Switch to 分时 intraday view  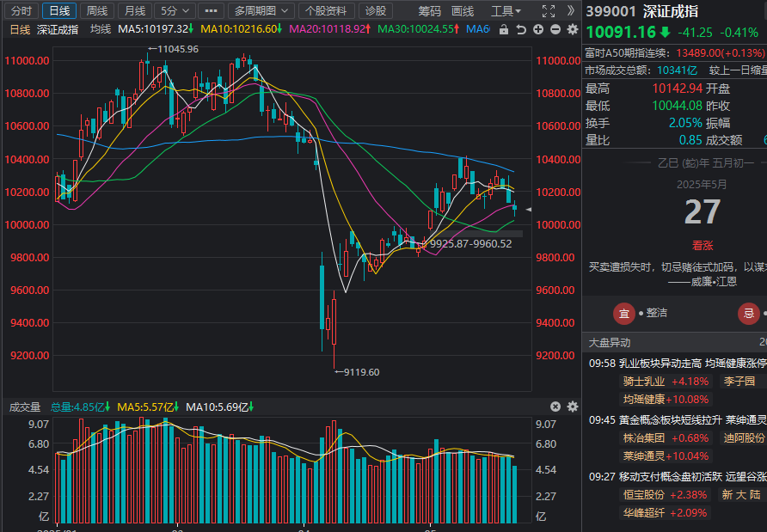tap(21, 11)
